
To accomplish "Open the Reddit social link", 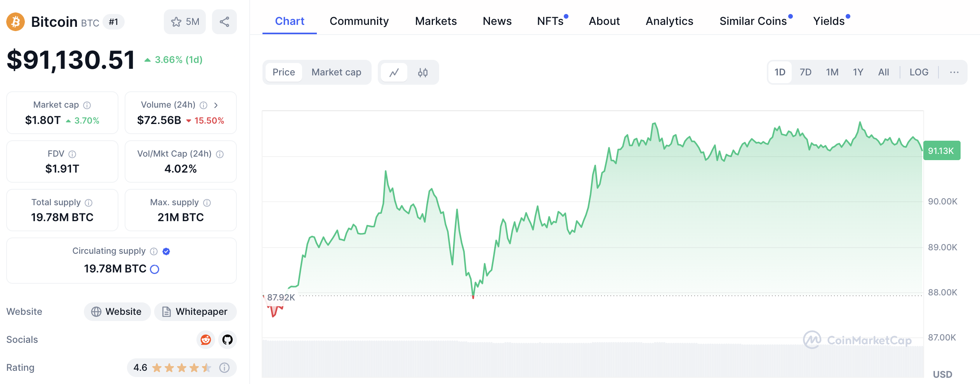I will [206, 340].
